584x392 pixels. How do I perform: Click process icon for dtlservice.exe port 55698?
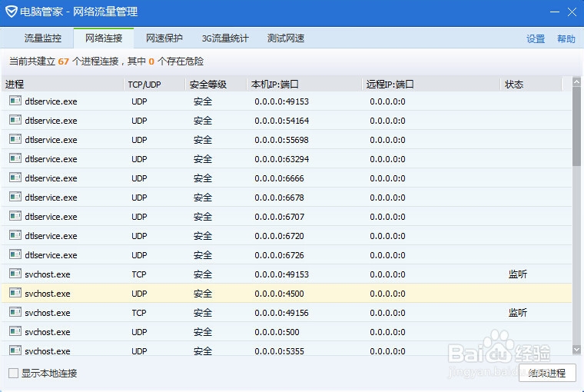[x=15, y=139]
